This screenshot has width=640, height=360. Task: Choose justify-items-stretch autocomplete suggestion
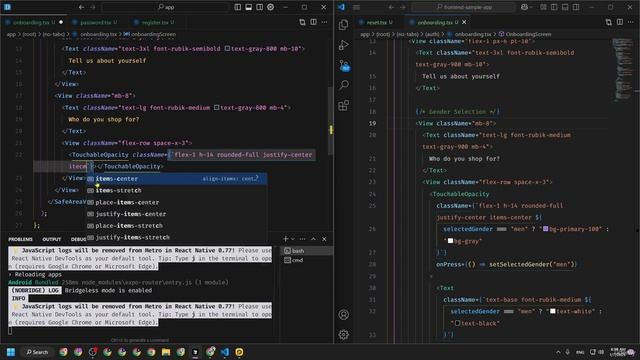pyautogui.click(x=176, y=237)
